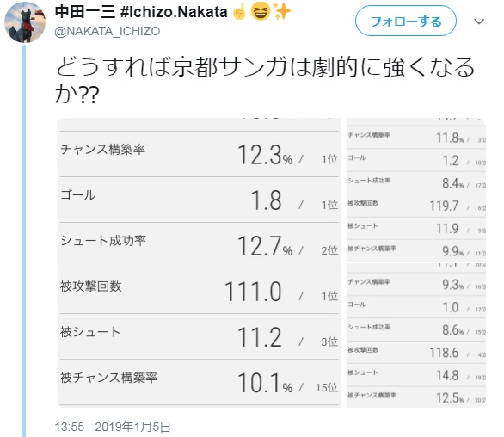Image resolution: width=504 pixels, height=437 pixels.
Task: Click the 被チャンス構築率 10.1% row
Action: [x=200, y=382]
